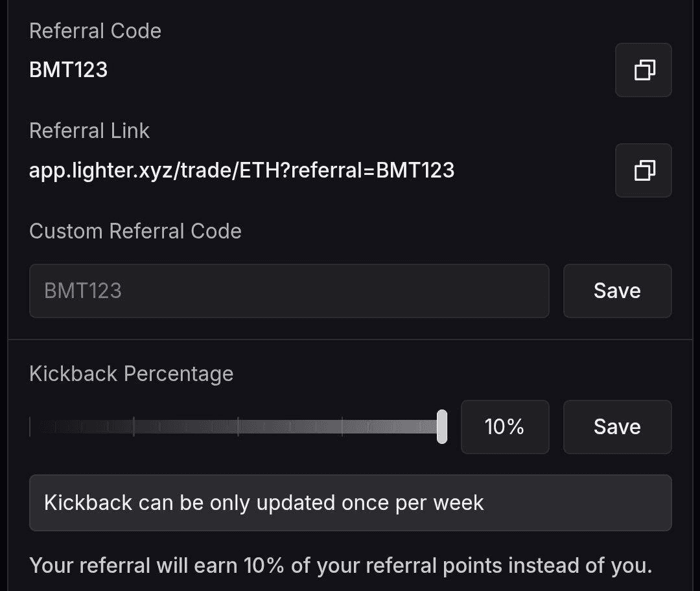Focus the Custom Referral Code input field
This screenshot has width=700, height=591.
[289, 291]
